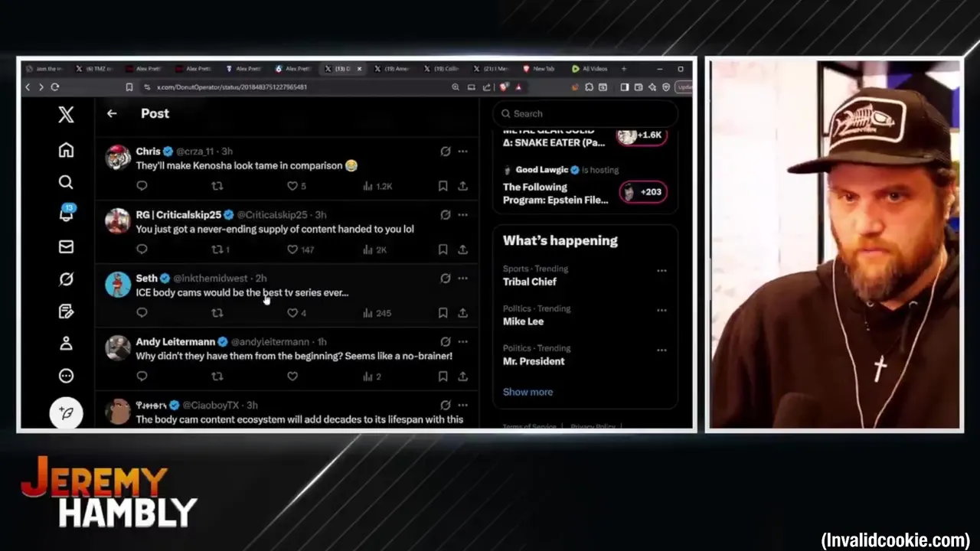Open Messages envelope icon
980x551 pixels.
coord(66,246)
